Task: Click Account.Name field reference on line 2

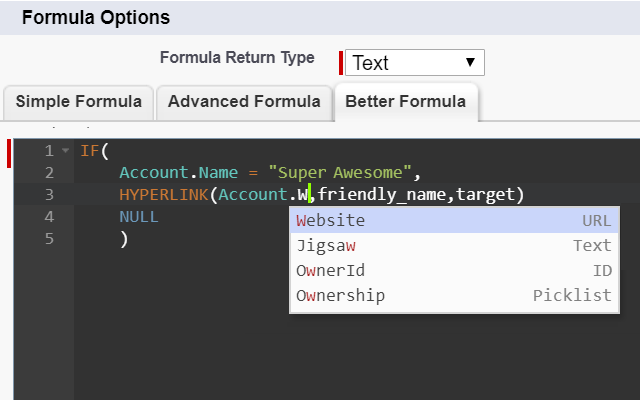Action: tap(179, 173)
